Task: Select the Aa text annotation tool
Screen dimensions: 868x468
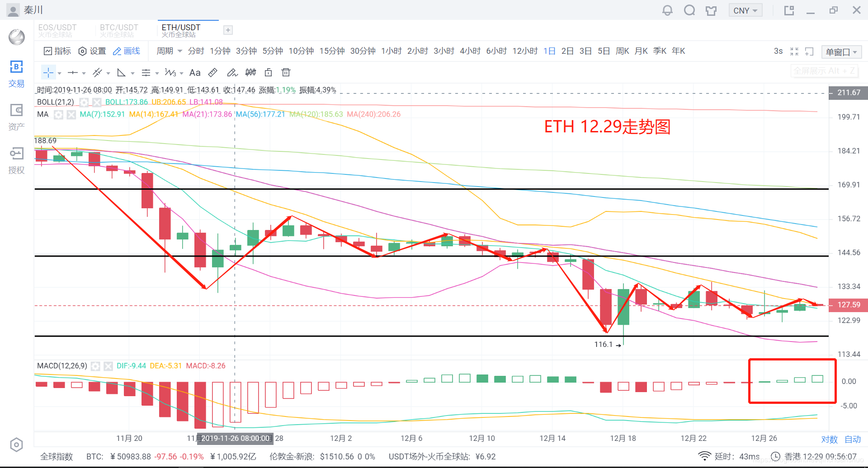Action: pos(195,72)
